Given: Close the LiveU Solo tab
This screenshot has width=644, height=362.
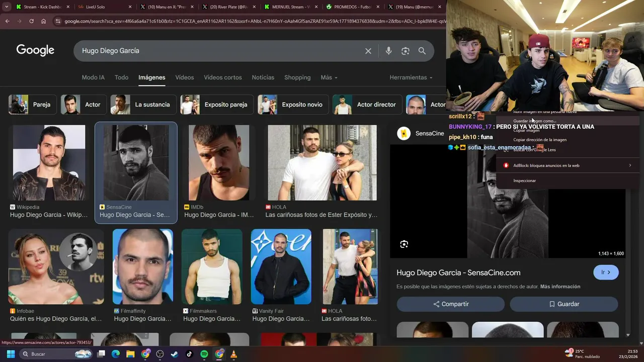Looking at the screenshot, I should click(x=130, y=7).
